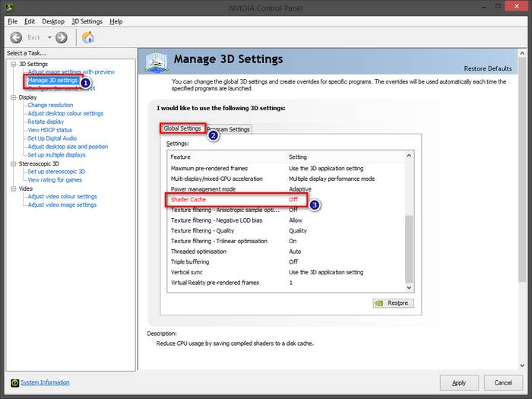This screenshot has height=399, width=532.
Task: Open Adjust desktop colour settings
Action: tap(65, 113)
